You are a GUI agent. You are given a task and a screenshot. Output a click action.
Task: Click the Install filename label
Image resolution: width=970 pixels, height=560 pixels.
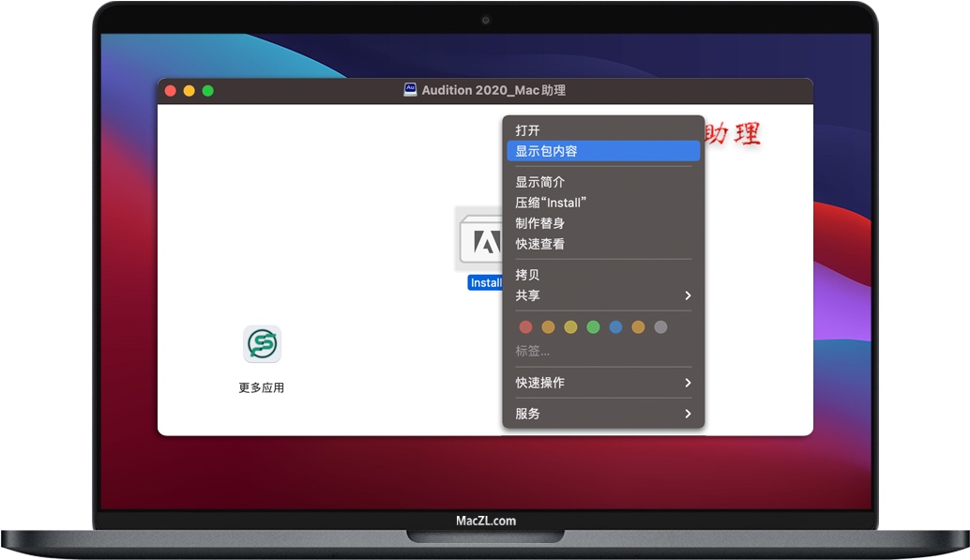click(486, 282)
